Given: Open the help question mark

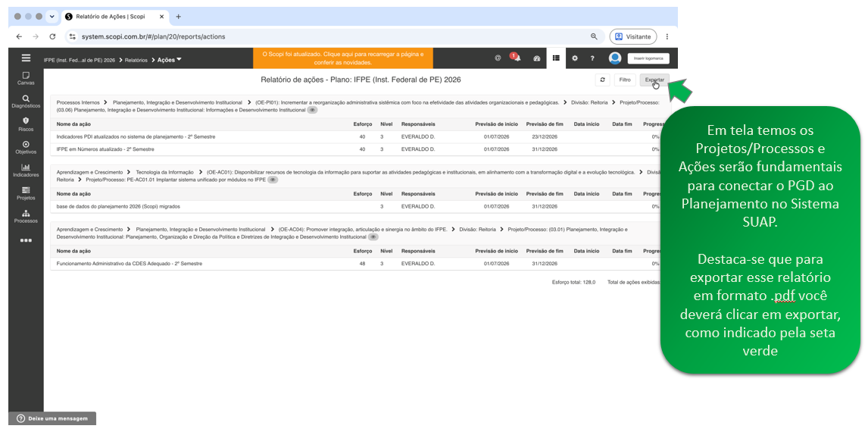Looking at the screenshot, I should (592, 58).
